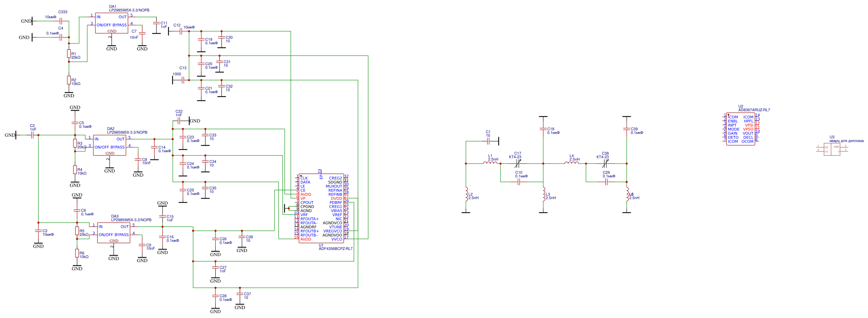Select the L6 inductor symbol
Viewport: 868px width, 318px height.
[x=627, y=194]
